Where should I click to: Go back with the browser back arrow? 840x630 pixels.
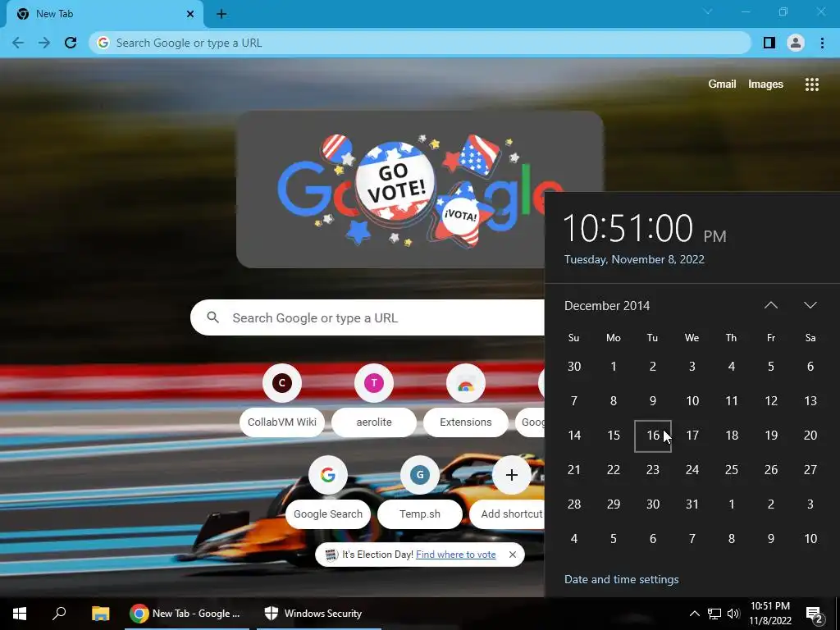[18, 43]
